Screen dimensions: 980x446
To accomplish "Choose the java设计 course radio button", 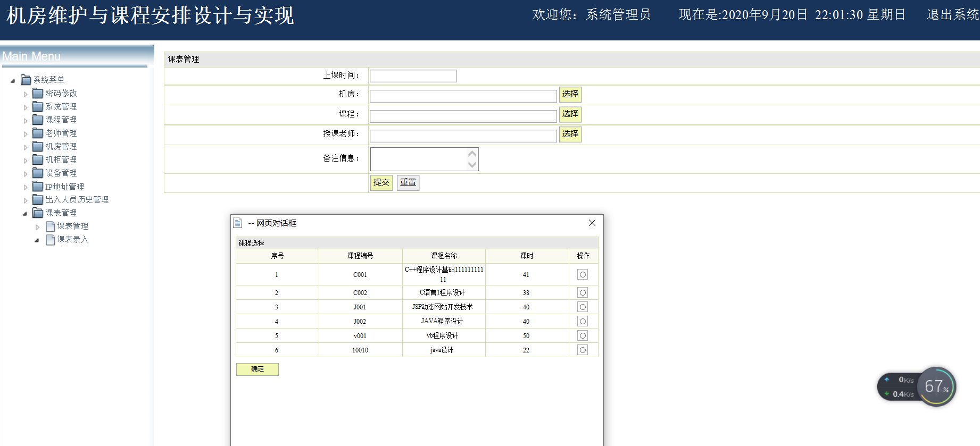I will coord(583,350).
